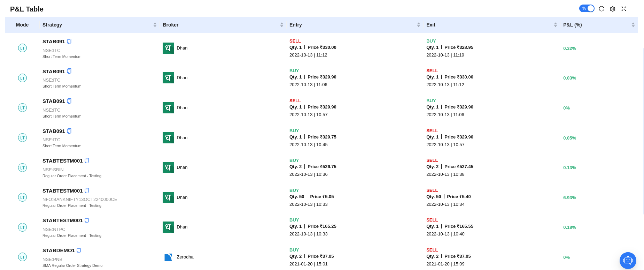Viewport: 644px width, 270px height.
Task: Copy STABTESTM001 code in the NSE:SBIN row
Action: (87, 161)
